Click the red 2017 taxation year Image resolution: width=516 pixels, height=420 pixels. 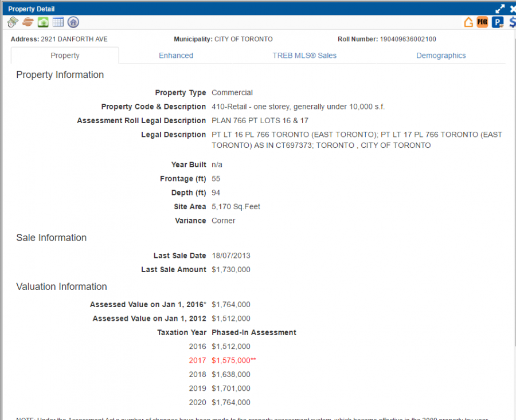(x=197, y=360)
